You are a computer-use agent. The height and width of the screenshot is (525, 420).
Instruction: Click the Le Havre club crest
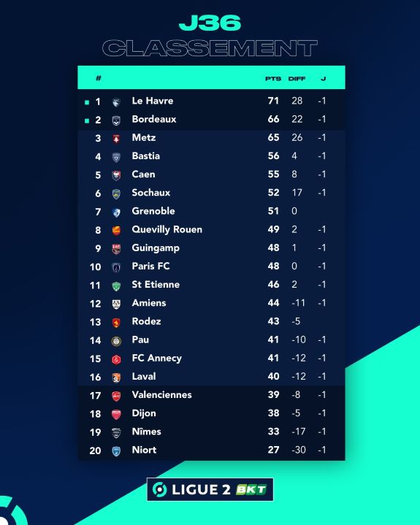(116, 102)
